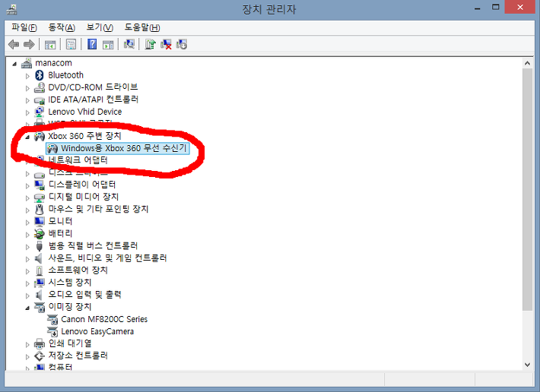Open the 동작(A) menu
Image resolution: width=540 pixels, height=392 pixels.
pos(62,27)
